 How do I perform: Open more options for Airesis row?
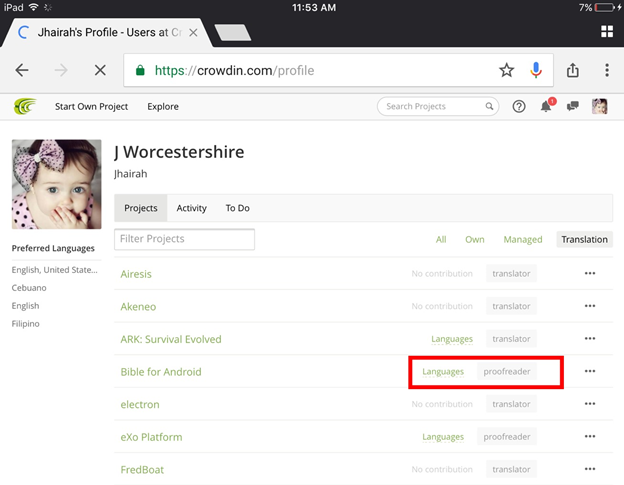(x=590, y=273)
